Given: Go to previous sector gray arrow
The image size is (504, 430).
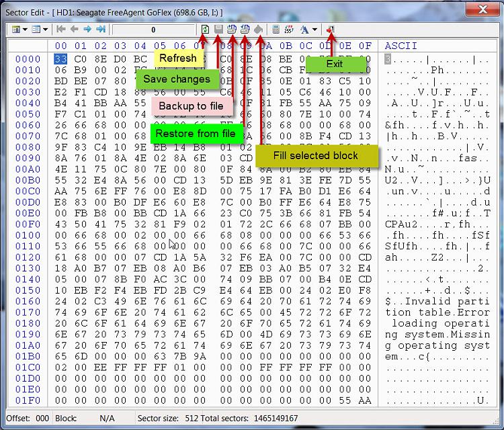Looking at the screenshot, I should coord(74,30).
